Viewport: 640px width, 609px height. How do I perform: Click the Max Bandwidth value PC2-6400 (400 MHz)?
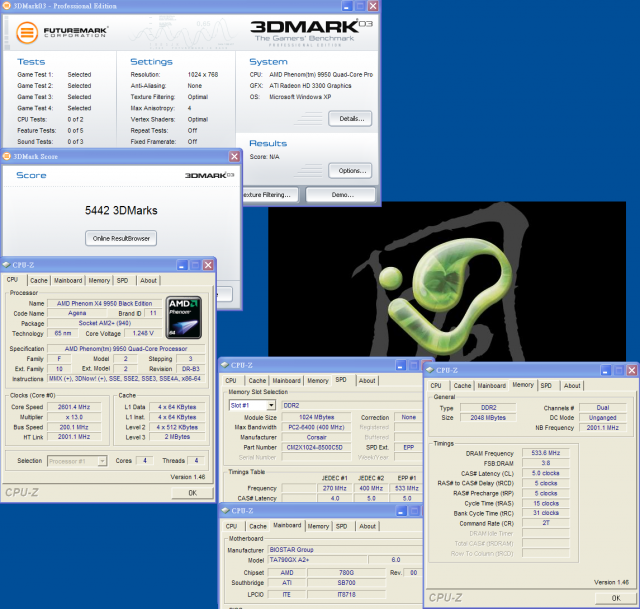[316, 427]
